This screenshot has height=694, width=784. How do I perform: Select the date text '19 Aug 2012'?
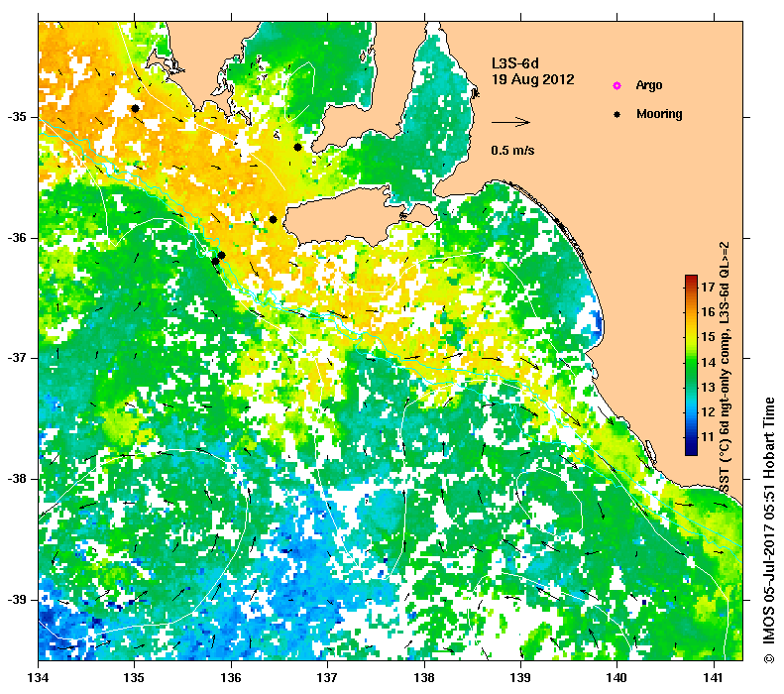click(533, 79)
